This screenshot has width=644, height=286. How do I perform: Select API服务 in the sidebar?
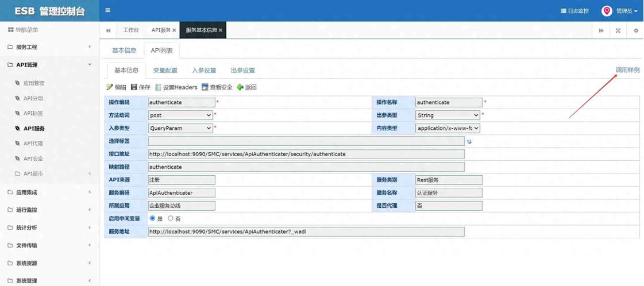coord(34,129)
